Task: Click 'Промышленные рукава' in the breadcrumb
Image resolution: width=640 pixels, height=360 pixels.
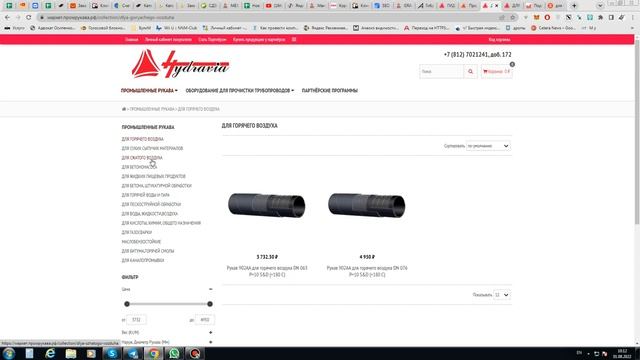Action: [x=152, y=109]
